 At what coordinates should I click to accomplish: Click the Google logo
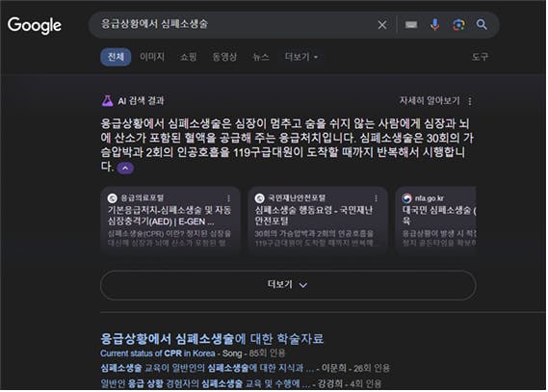(x=35, y=25)
